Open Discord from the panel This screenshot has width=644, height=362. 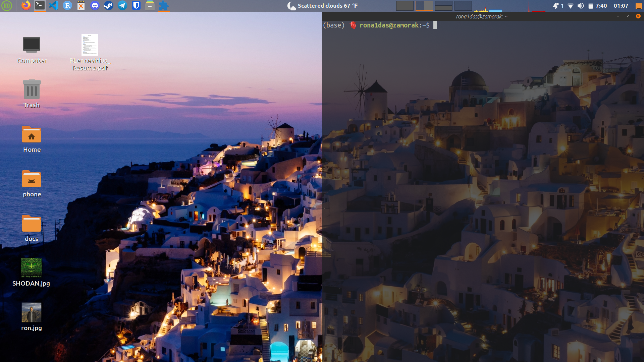(95, 6)
